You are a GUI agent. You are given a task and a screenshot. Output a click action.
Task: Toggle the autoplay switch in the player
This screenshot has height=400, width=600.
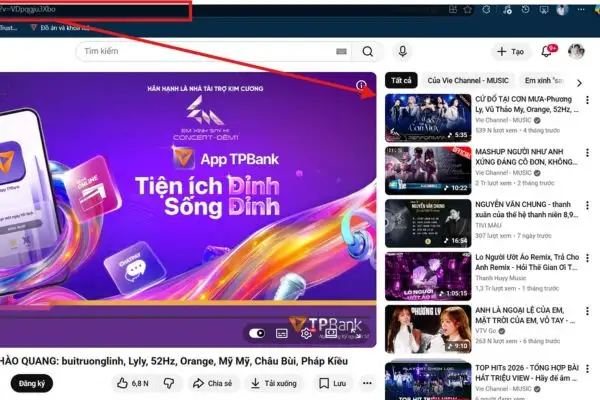click(257, 333)
